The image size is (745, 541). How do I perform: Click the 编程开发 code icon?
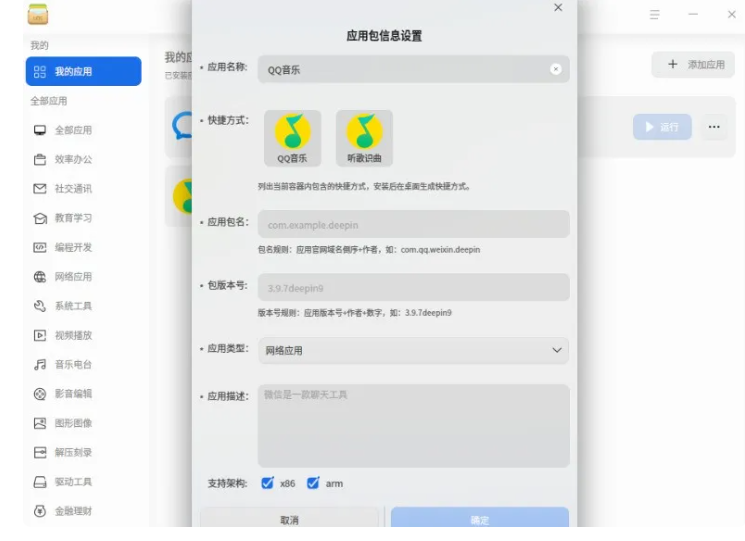pos(40,247)
